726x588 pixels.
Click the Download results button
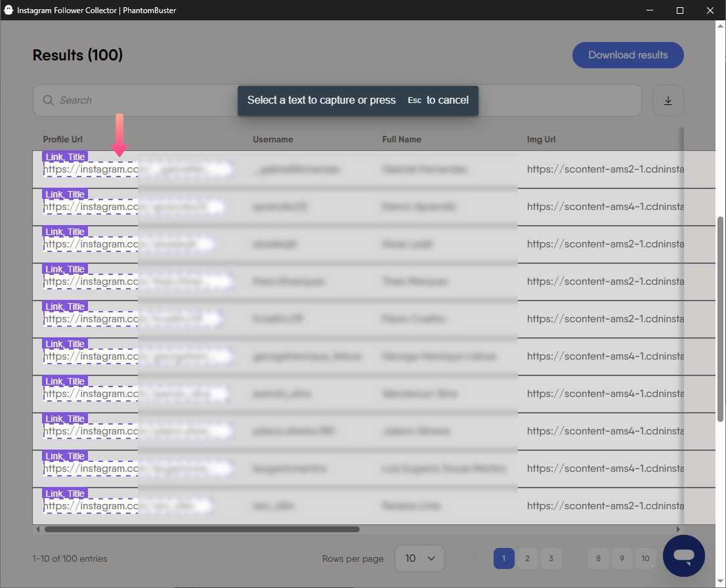628,55
